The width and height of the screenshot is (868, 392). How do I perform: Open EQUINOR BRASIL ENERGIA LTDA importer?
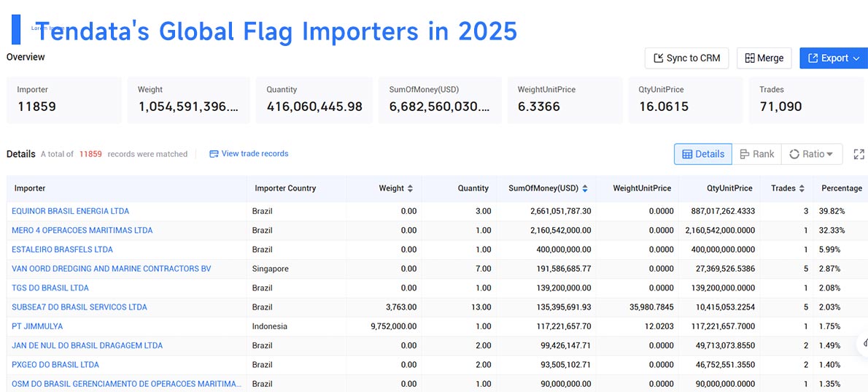point(70,211)
